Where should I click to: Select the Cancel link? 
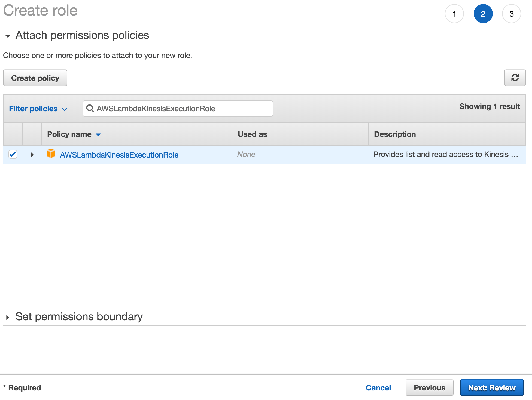point(378,387)
